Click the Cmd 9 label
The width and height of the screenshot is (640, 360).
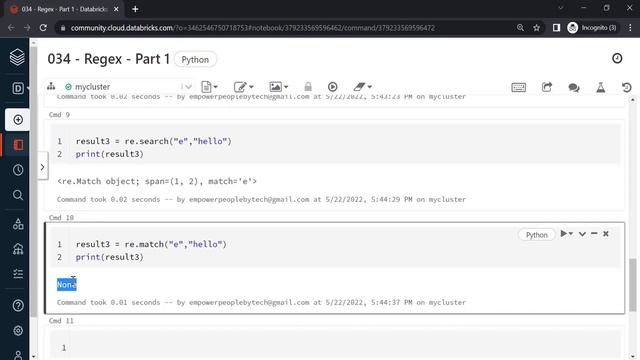pyautogui.click(x=59, y=115)
